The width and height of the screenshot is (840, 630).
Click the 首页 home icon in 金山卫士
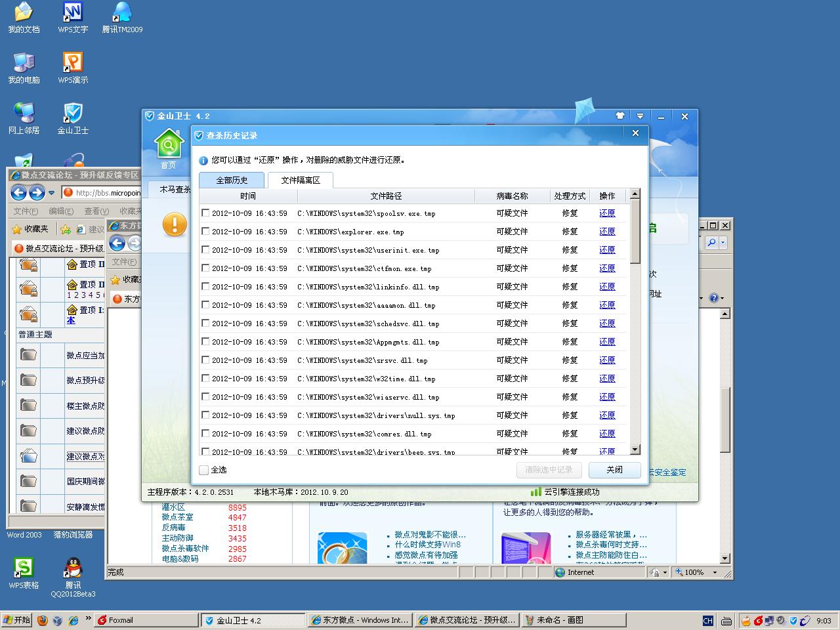click(x=169, y=149)
